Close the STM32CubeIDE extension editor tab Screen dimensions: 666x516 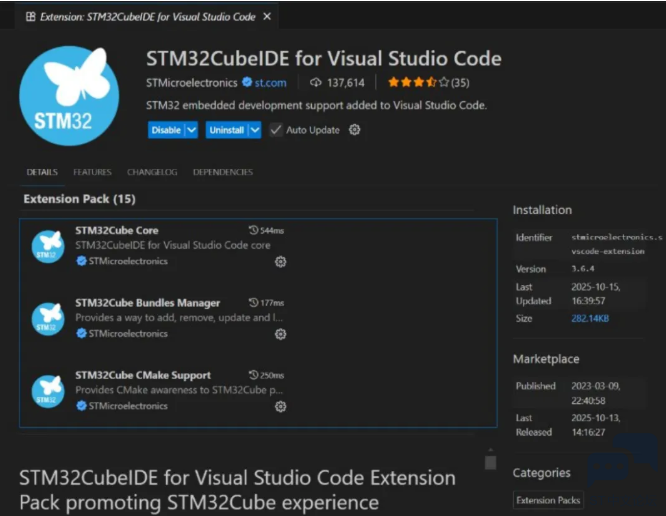point(265,17)
